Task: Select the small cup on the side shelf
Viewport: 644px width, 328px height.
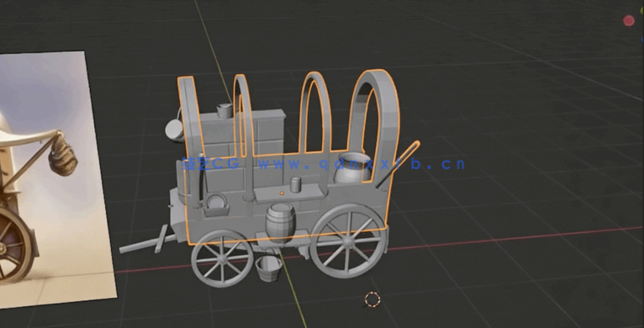Action: (295, 184)
